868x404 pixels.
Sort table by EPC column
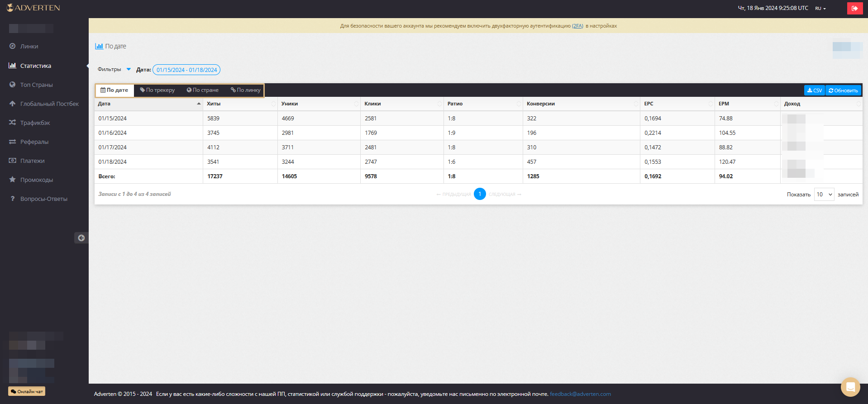677,104
